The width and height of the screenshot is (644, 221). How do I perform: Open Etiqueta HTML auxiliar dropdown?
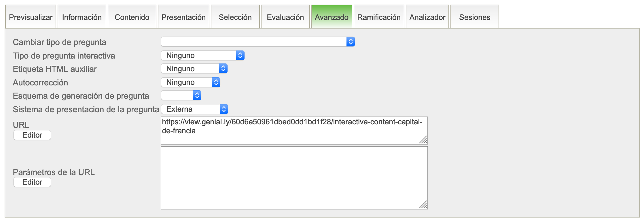(x=194, y=69)
